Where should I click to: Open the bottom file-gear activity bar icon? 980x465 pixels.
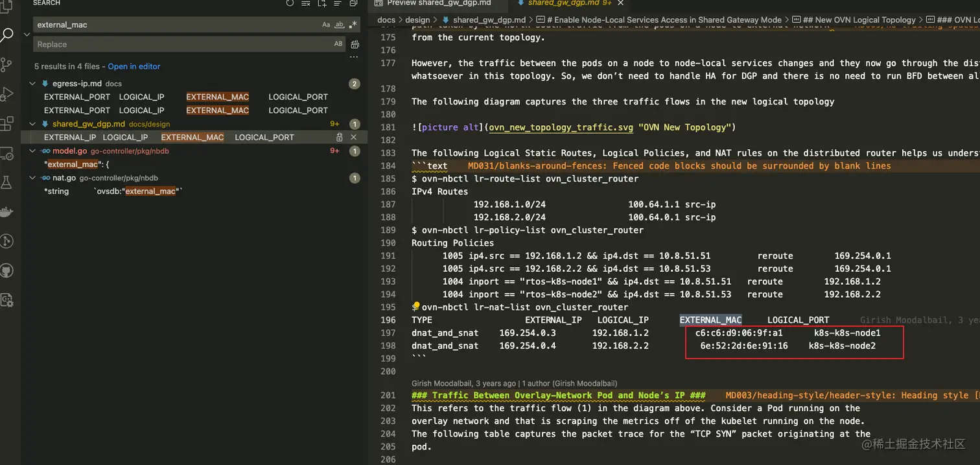[6, 300]
